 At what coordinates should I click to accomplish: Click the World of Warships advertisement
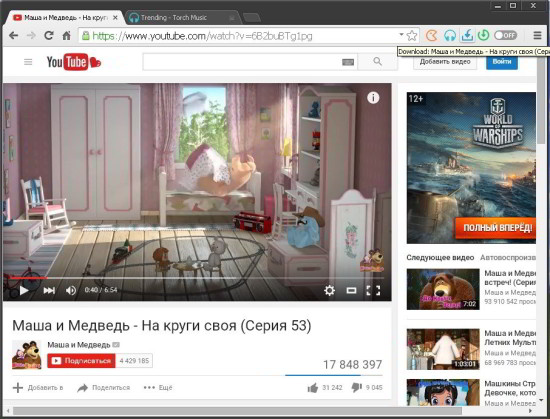(x=471, y=168)
